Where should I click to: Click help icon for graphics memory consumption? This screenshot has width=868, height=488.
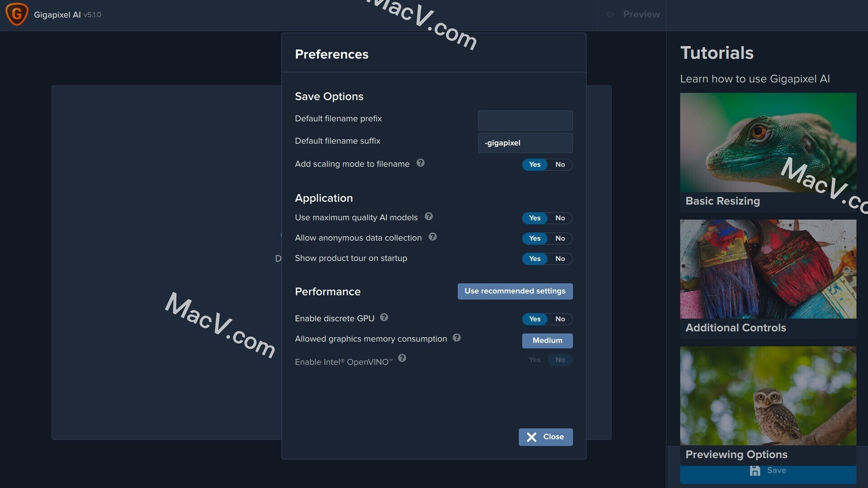(457, 338)
